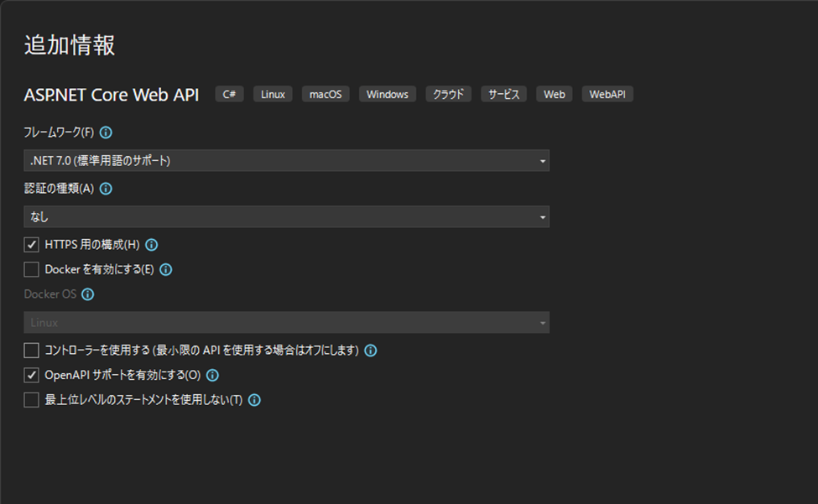Click the info icon beside 最上位レベルのステートメントを使用しない(T)
This screenshot has height=504, width=818.
pyautogui.click(x=254, y=400)
